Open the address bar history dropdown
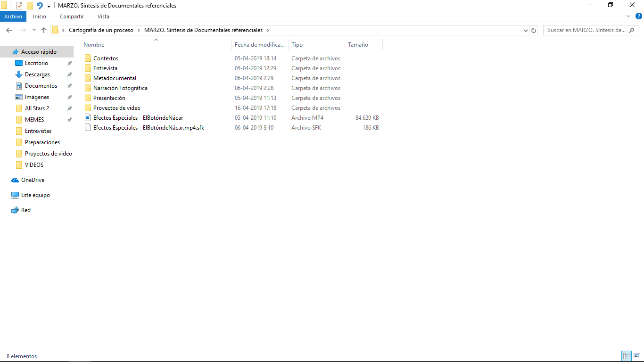This screenshot has width=644, height=362. point(526,30)
